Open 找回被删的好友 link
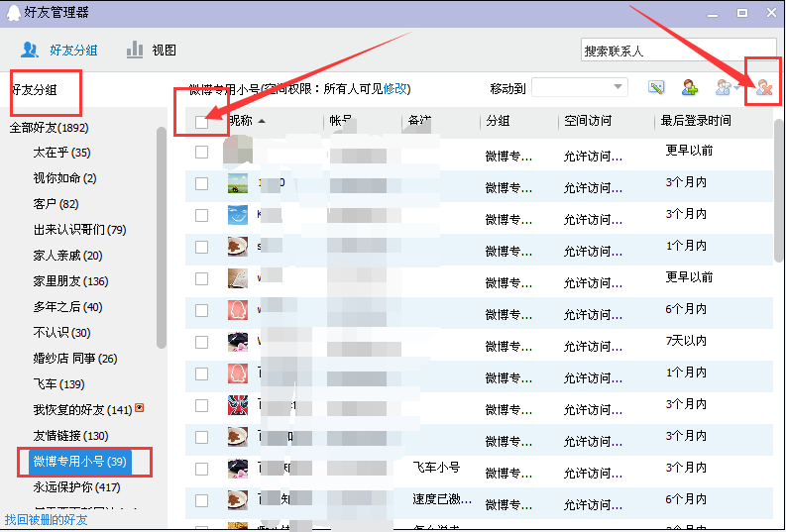 47,519
